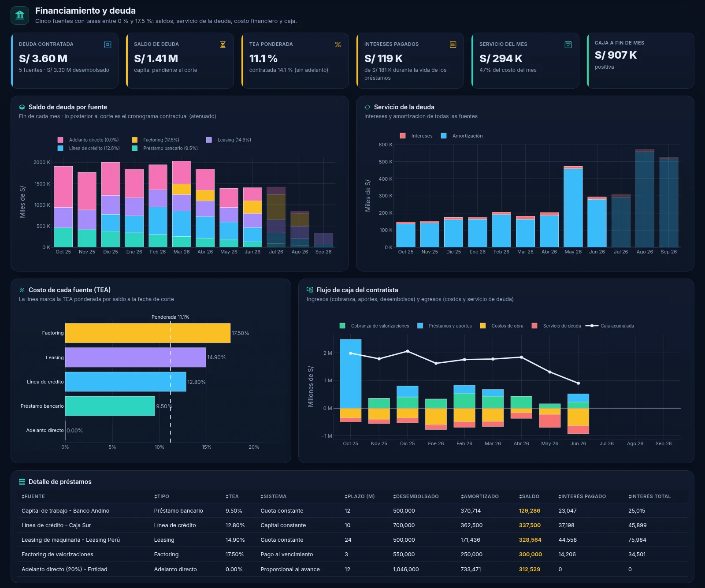Image resolution: width=705 pixels, height=588 pixels.
Task: Click the table icon beside Detalle de préstamos
Action: [22, 482]
